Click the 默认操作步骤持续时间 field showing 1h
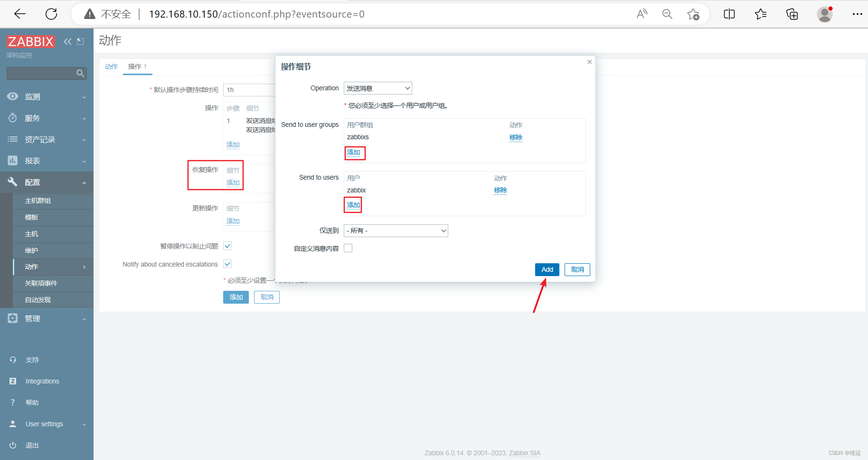The image size is (868, 460). point(249,90)
